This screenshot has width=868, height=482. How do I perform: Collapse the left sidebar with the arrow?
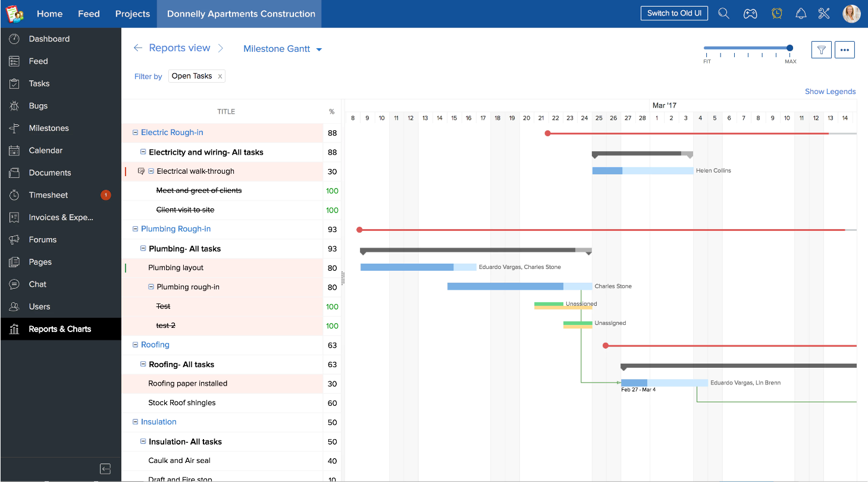point(105,469)
